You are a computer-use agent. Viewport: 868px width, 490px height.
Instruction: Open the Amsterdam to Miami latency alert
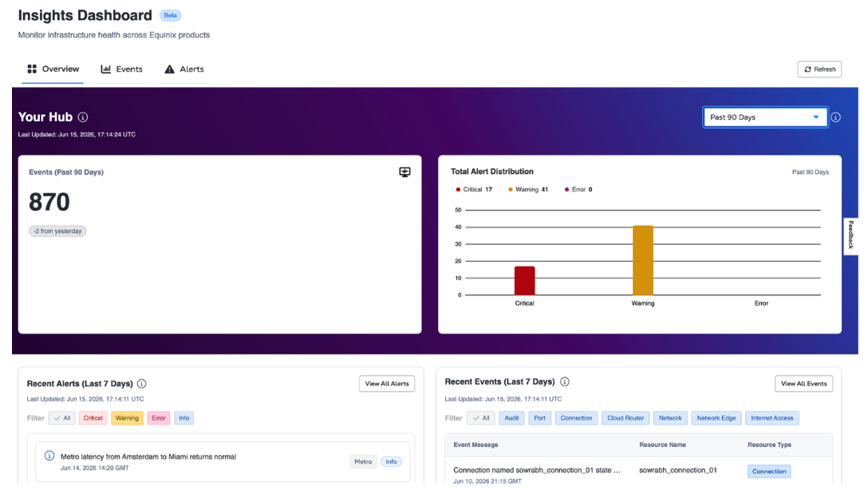click(x=223, y=462)
